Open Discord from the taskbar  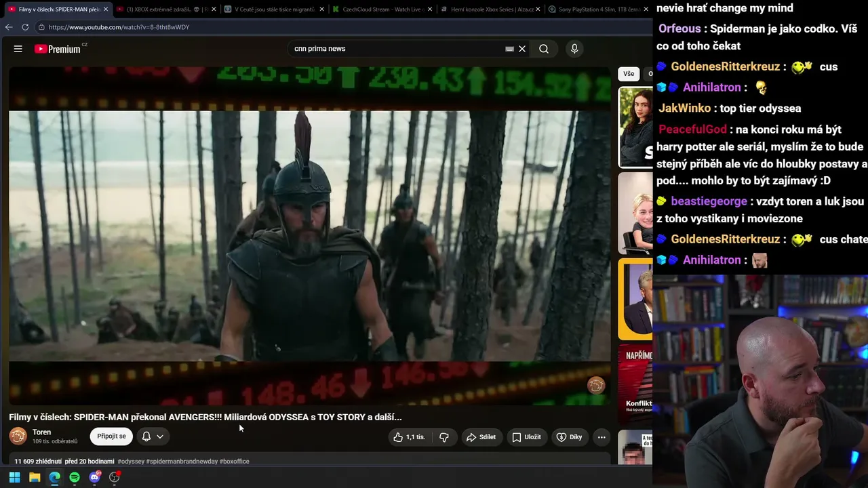click(95, 477)
